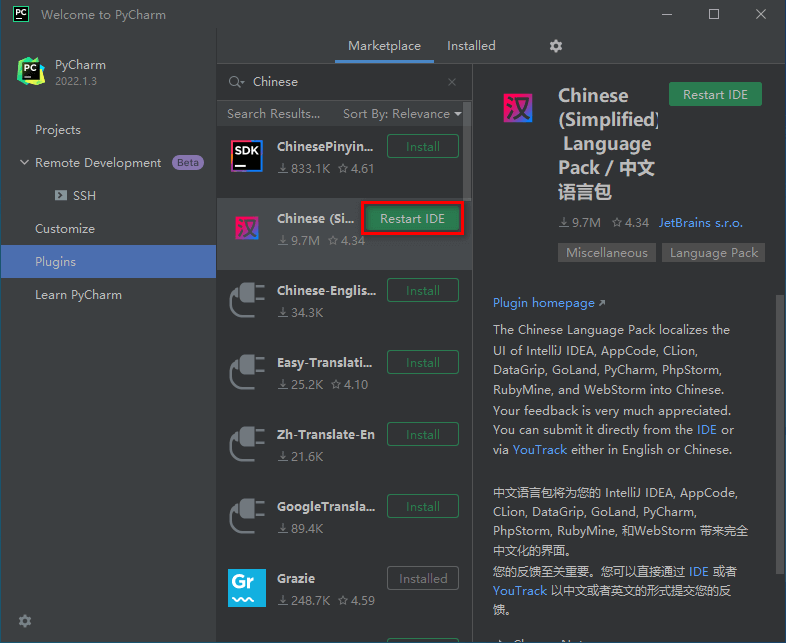Click the results list scrollbar
Image resolution: width=786 pixels, height=643 pixels.
click(467, 150)
